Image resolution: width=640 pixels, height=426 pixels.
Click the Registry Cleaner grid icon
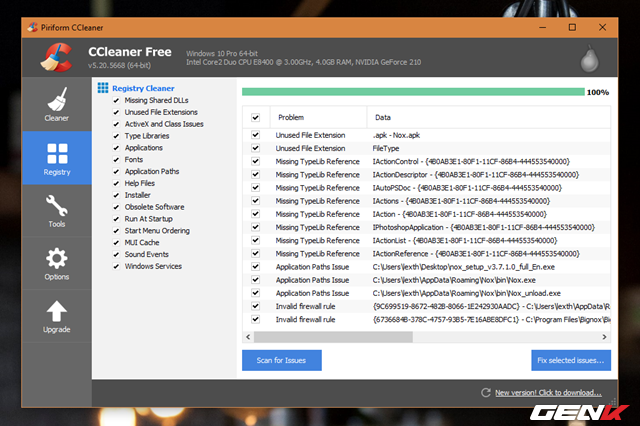click(x=103, y=88)
